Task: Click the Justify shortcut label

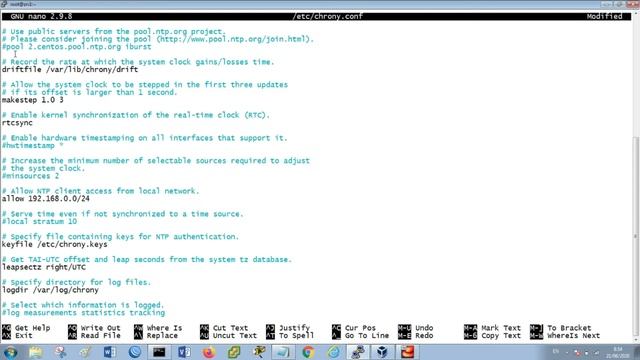Action: tap(294, 328)
